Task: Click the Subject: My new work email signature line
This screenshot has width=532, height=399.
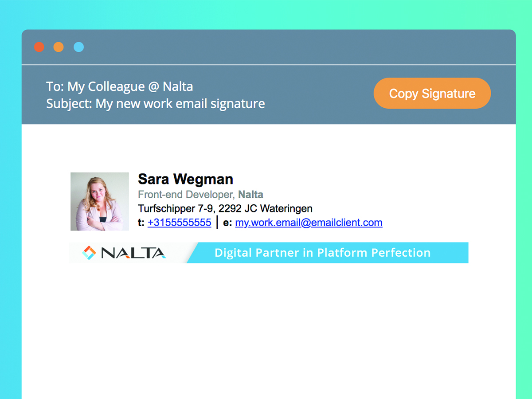Action: pyautogui.click(x=156, y=104)
